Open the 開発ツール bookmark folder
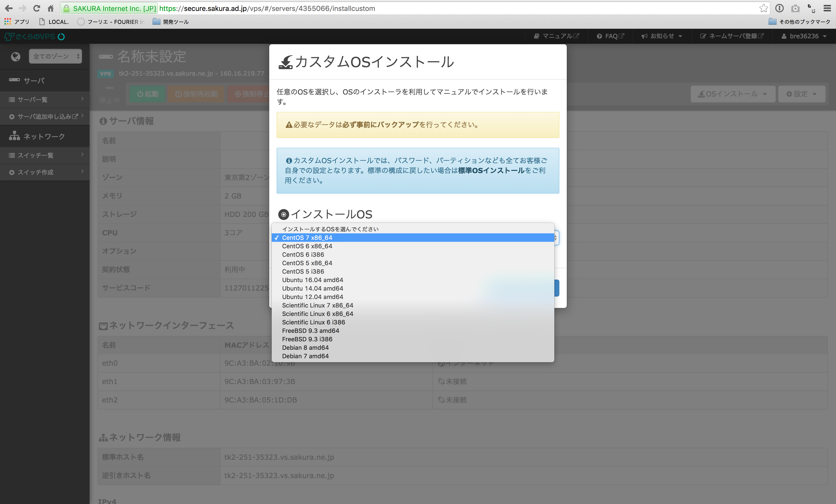This screenshot has width=836, height=504. (171, 22)
